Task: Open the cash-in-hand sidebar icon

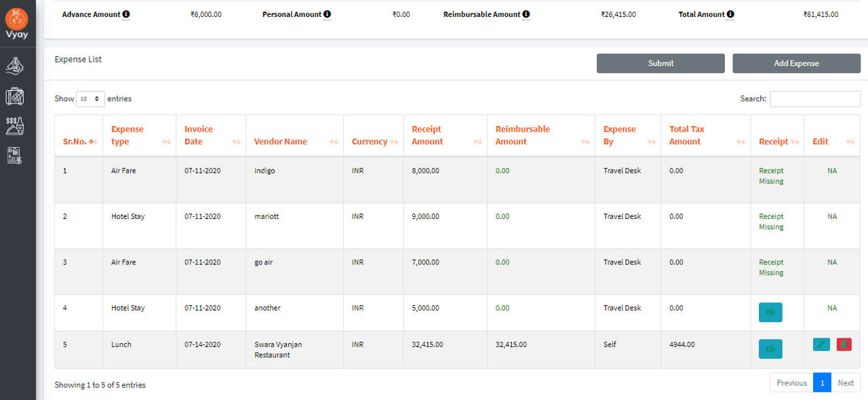Action: click(x=15, y=66)
